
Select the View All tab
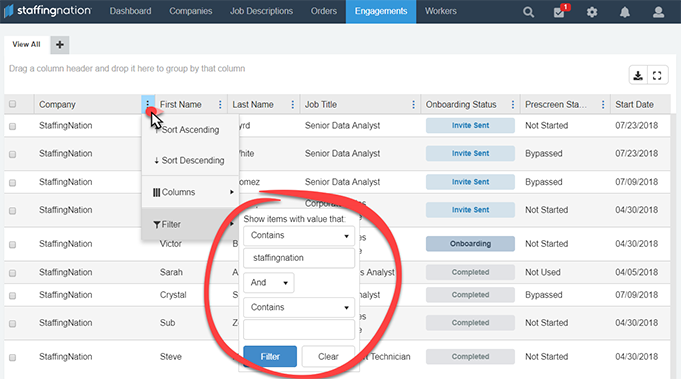(x=26, y=44)
